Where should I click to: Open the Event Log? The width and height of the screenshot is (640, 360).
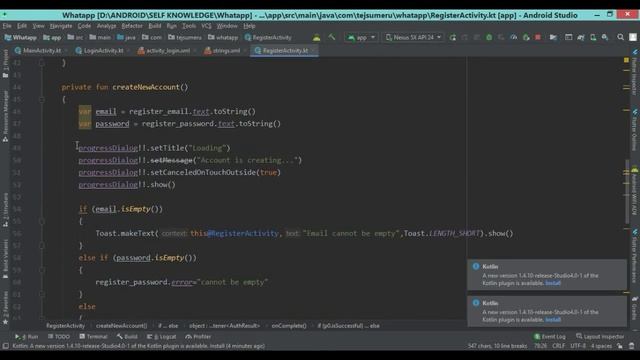coord(550,337)
